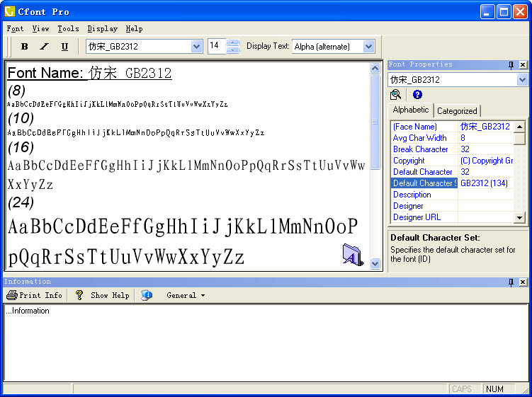Select the Description property row
This screenshot has height=397, width=532.
tap(452, 195)
